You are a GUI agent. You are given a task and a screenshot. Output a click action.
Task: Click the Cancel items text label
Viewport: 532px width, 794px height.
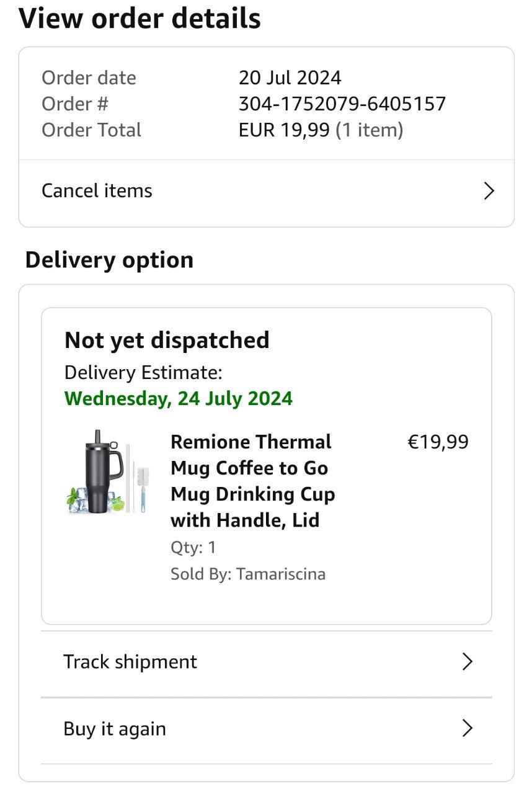[97, 191]
